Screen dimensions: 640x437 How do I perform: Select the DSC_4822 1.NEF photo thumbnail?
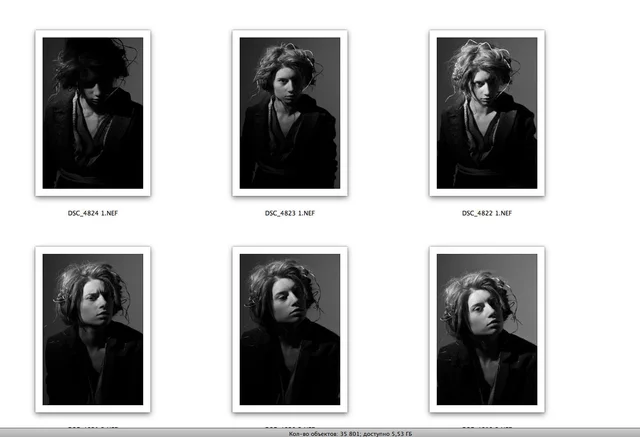(x=487, y=113)
